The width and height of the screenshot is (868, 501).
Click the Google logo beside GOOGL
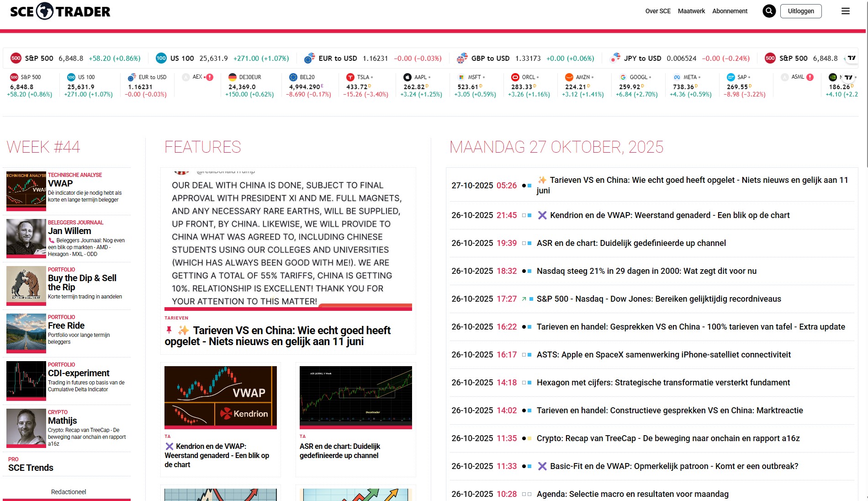(623, 77)
